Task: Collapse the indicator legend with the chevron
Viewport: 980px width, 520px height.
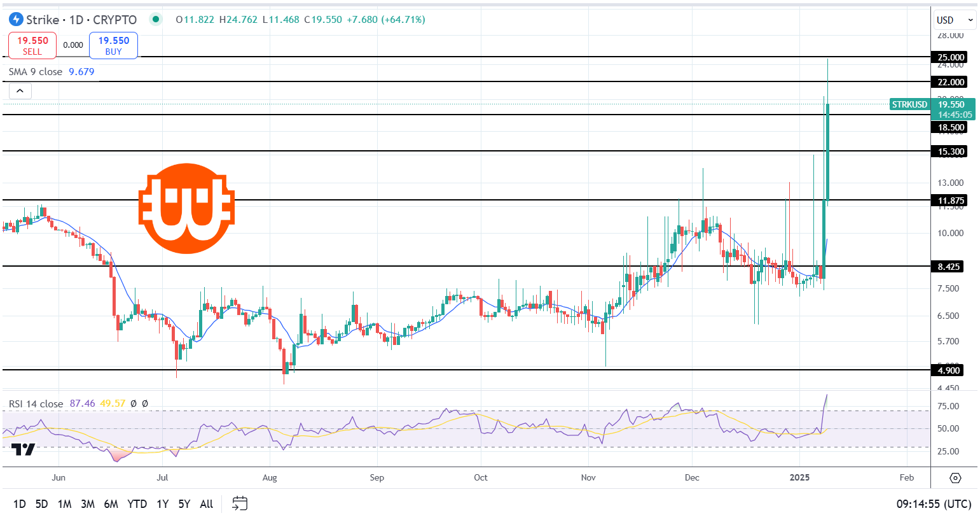Action: [x=20, y=91]
